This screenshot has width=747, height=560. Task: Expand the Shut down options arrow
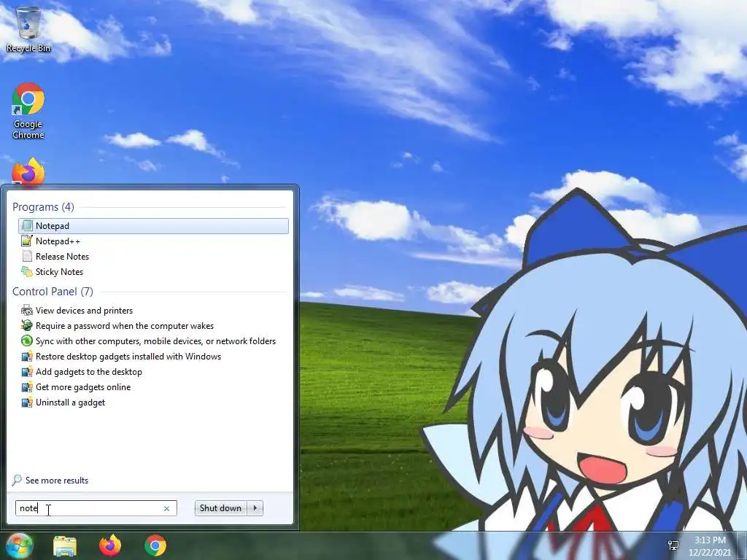(x=255, y=508)
